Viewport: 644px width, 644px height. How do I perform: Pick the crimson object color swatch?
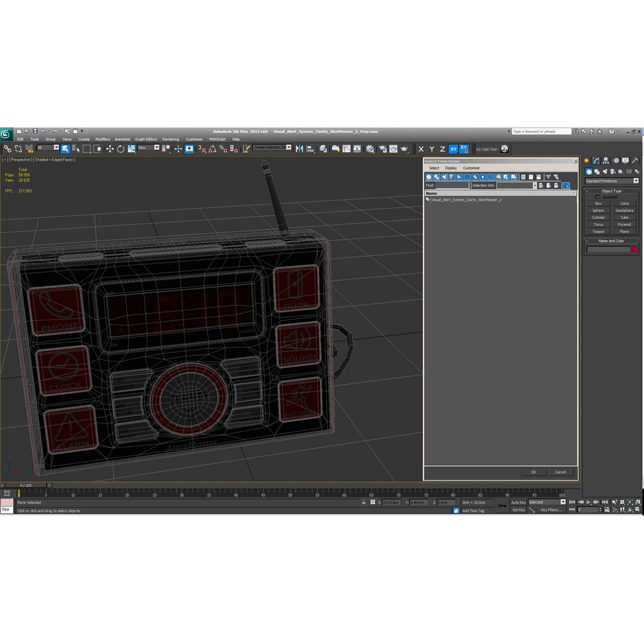pos(634,249)
